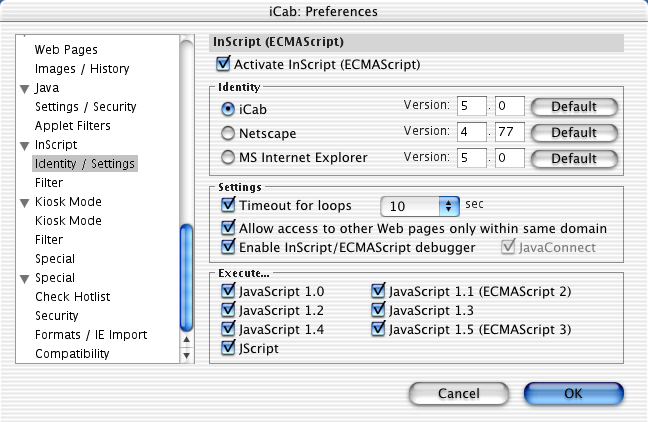The width and height of the screenshot is (648, 422).
Task: Click iCab major version field
Action: [472, 106]
